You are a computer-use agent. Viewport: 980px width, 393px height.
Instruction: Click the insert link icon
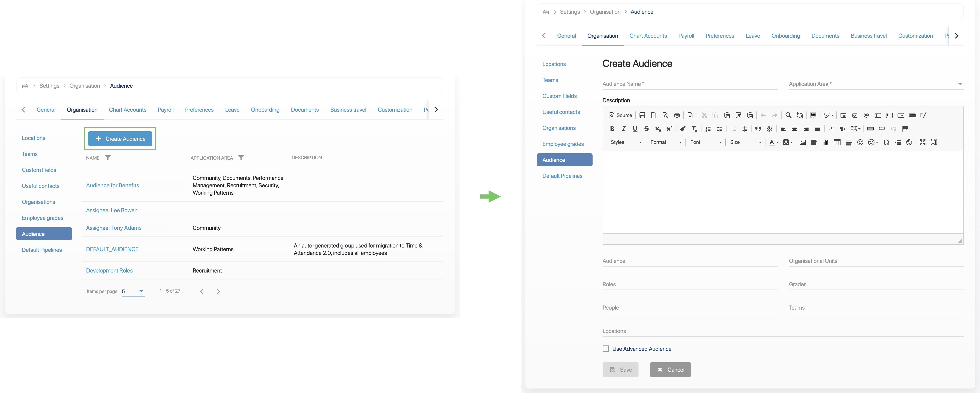[882, 129]
